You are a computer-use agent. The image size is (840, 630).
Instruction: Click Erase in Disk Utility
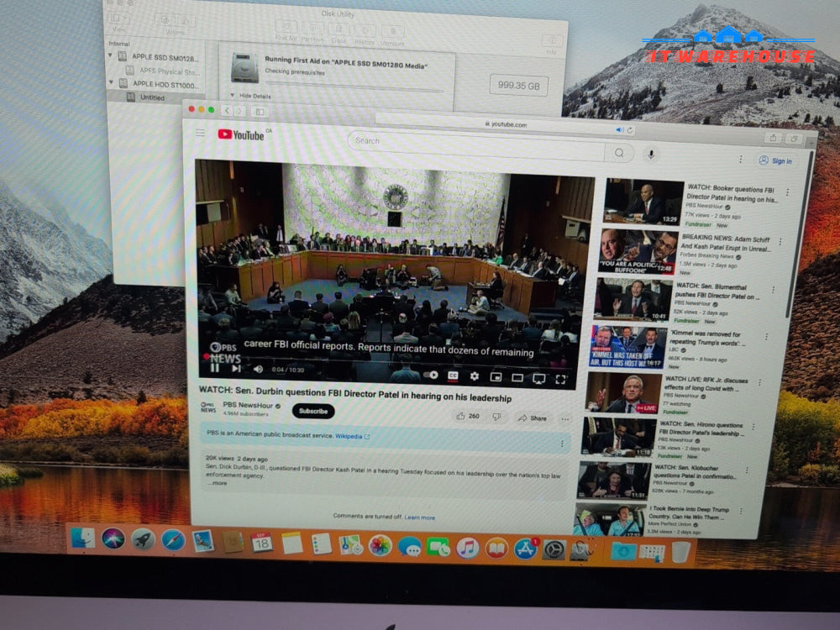(339, 33)
